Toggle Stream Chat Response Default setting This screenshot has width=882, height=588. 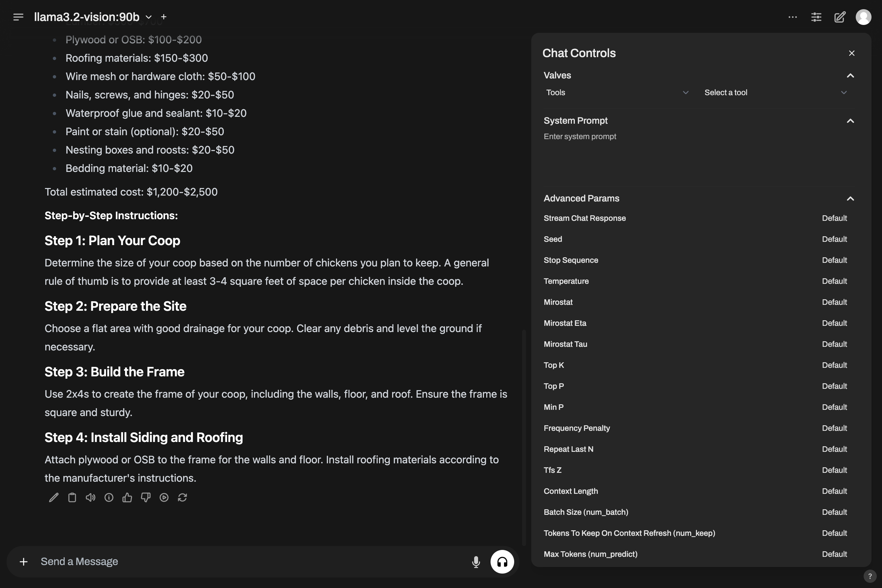pos(834,218)
